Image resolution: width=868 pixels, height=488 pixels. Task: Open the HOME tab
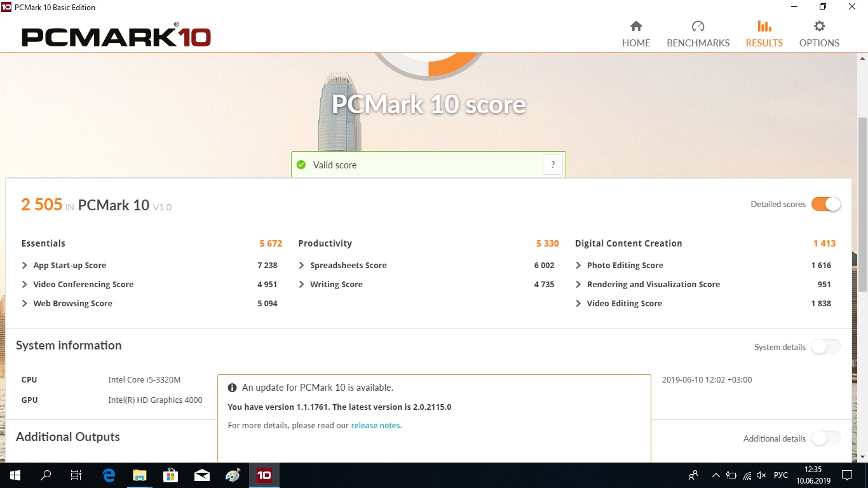(636, 34)
